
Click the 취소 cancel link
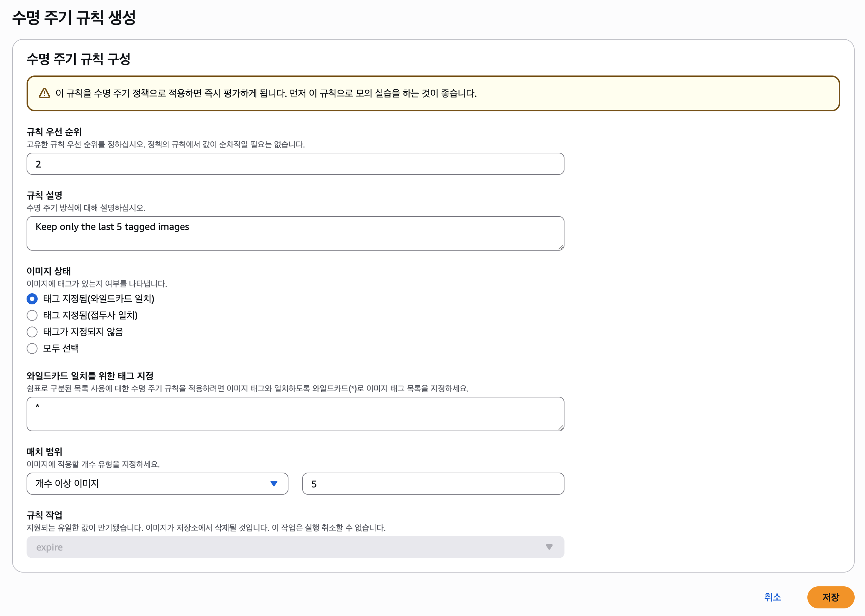[x=772, y=597]
